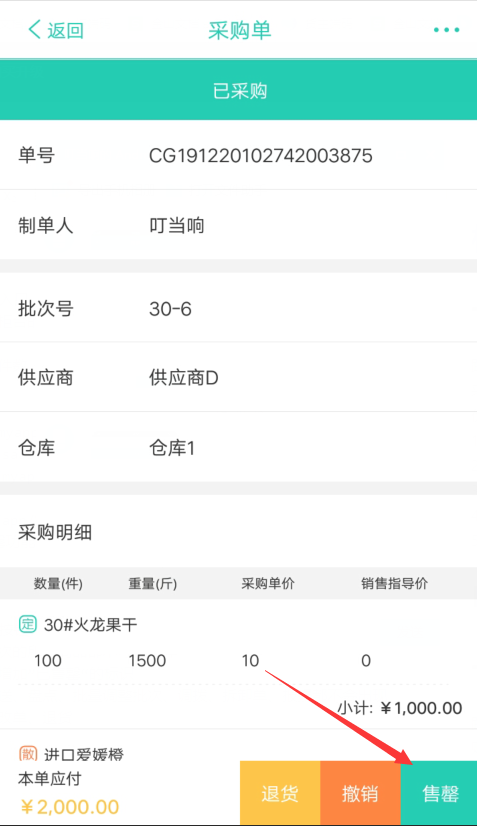Open the 仓库1 warehouse row
The height and width of the screenshot is (826, 477).
pos(238,447)
